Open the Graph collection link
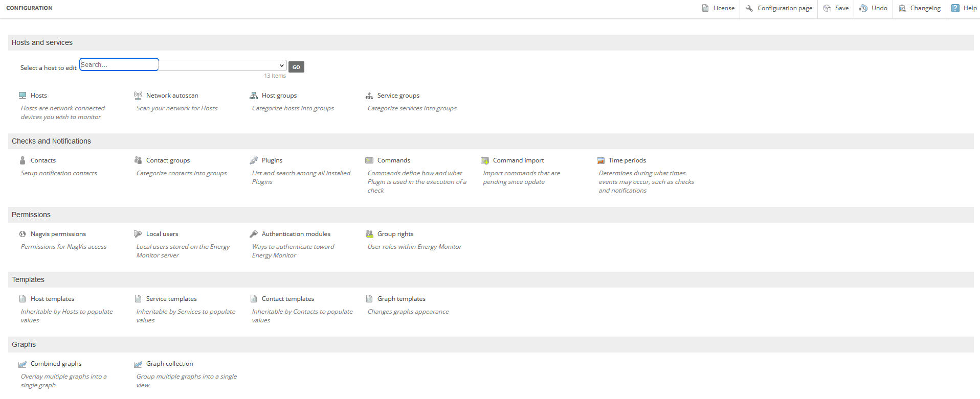Viewport: 980px width, 399px height. 170,364
